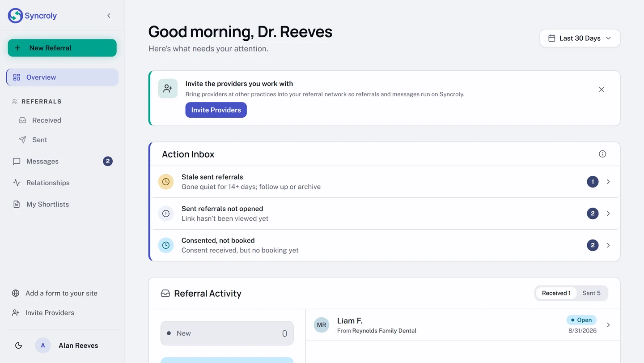The image size is (644, 363).
Task: Click the Sent referrals not opened badge 2
Action: coord(593,214)
